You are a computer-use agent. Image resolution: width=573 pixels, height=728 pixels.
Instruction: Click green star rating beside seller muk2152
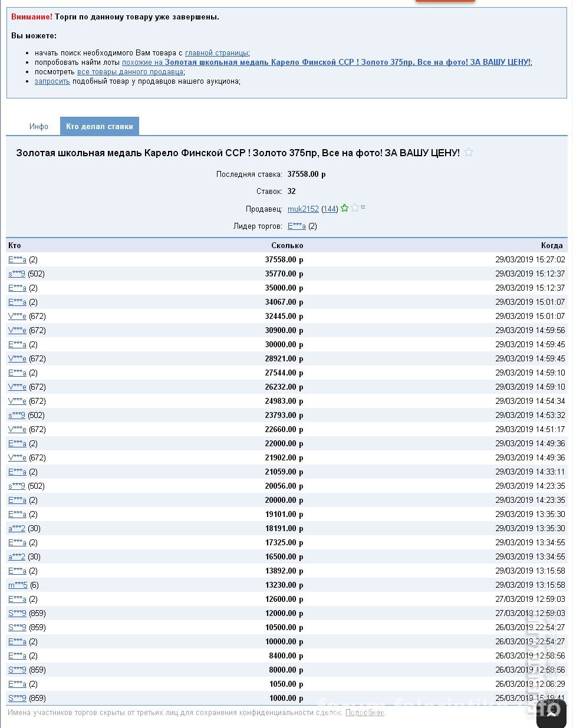(x=345, y=208)
